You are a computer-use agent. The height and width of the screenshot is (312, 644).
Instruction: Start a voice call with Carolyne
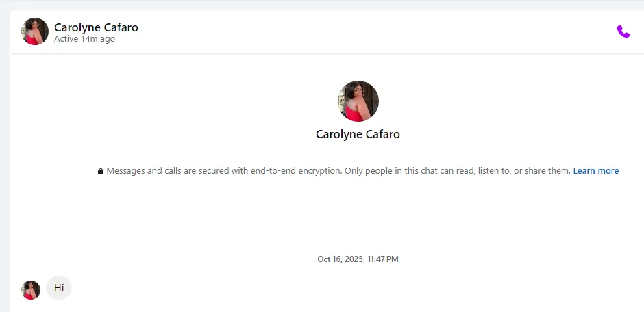click(x=623, y=31)
